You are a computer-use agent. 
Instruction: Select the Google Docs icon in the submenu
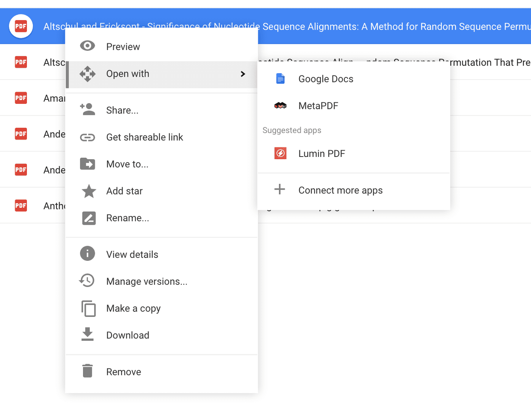280,78
